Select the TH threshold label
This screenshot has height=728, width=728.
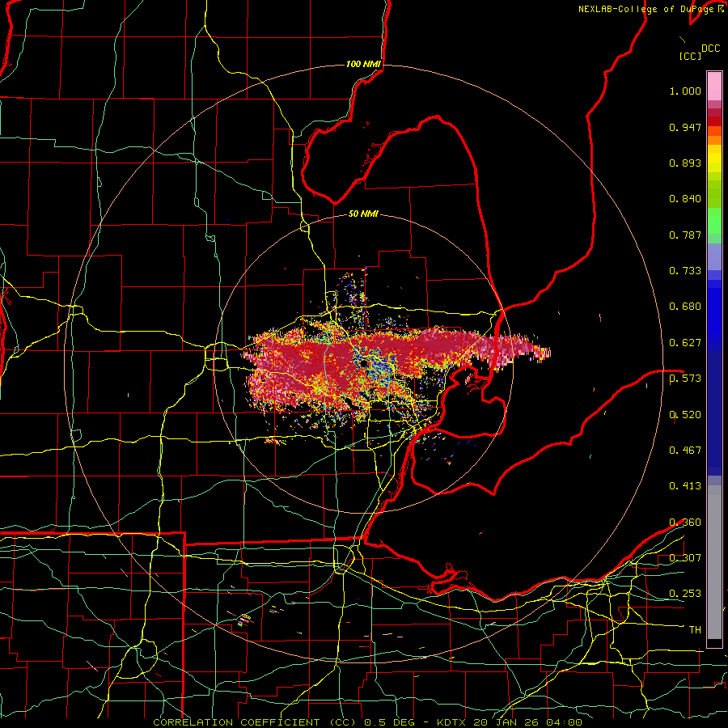click(695, 630)
